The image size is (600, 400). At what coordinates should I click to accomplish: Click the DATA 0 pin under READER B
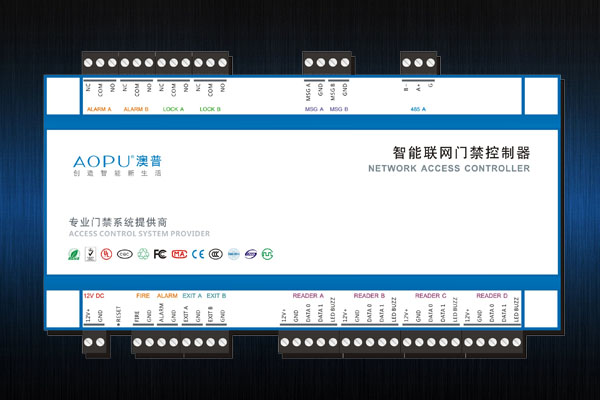point(369,313)
